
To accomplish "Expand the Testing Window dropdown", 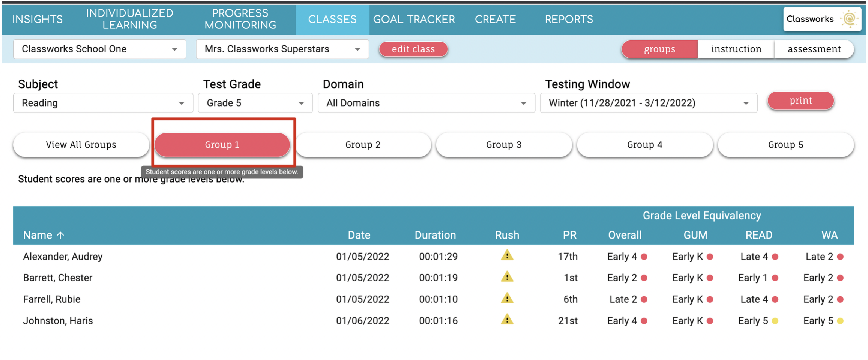I will point(648,103).
